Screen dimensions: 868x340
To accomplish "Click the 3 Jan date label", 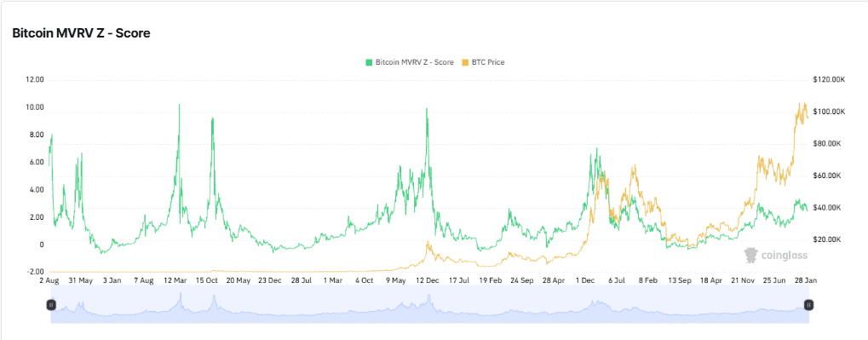I will (112, 280).
